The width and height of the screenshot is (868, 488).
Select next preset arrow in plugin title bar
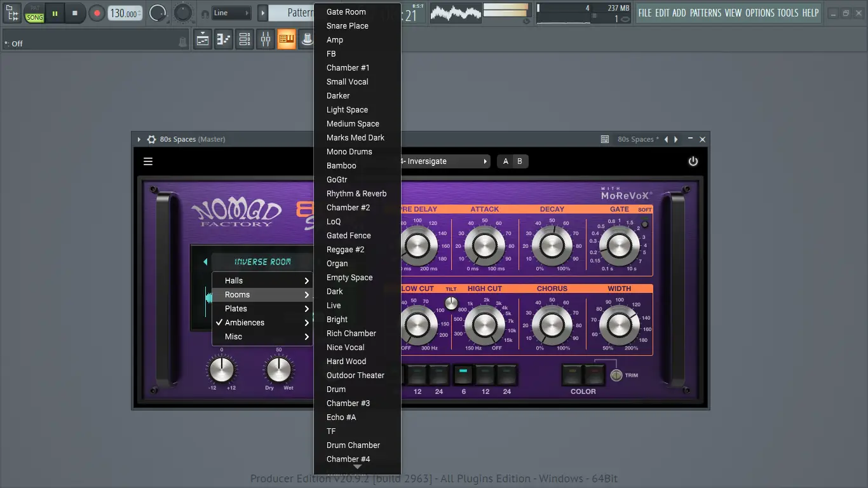676,139
